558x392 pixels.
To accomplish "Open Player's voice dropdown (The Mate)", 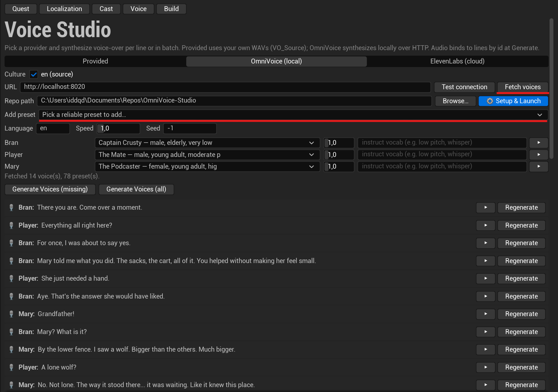I will tap(207, 155).
